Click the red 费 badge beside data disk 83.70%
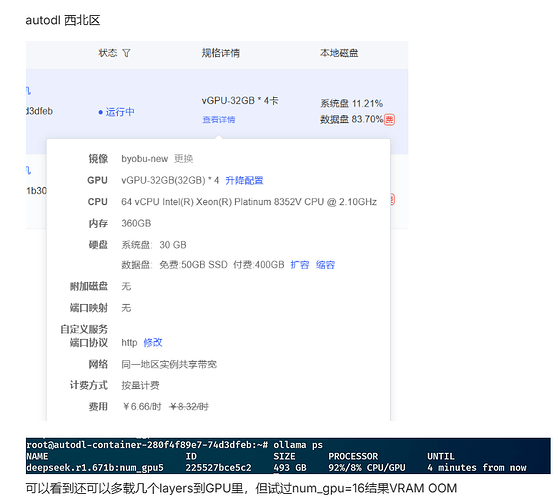558x500 pixels. click(x=389, y=120)
